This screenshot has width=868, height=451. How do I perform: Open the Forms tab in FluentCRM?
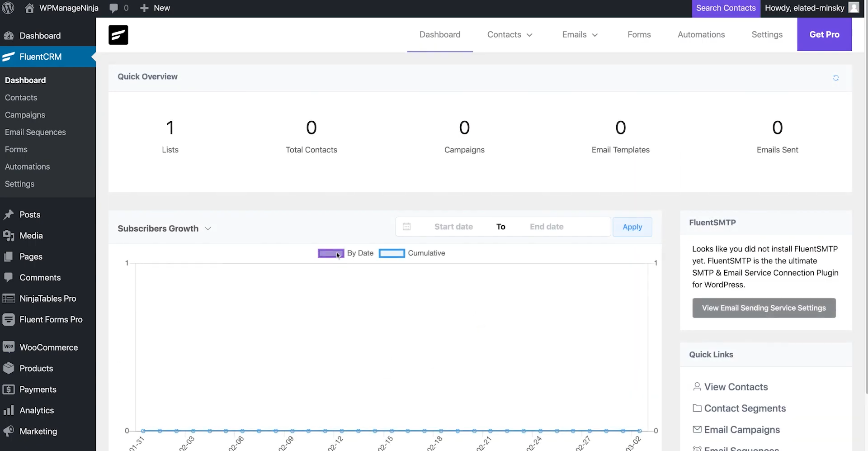pyautogui.click(x=639, y=34)
